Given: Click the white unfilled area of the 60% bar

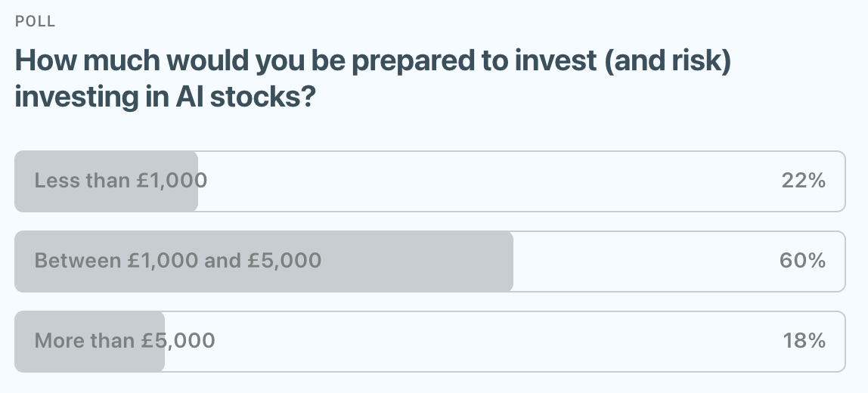Looking at the screenshot, I should tap(643, 261).
